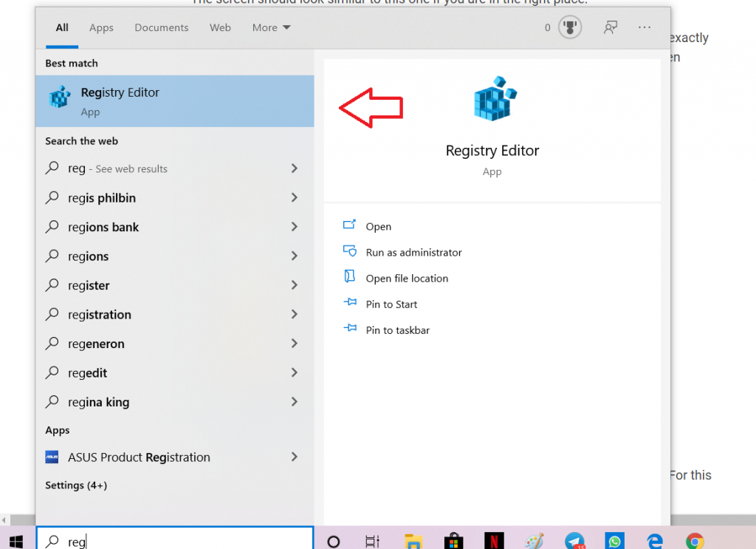Expand the regina king suggestion chevron
This screenshot has width=756, height=549.
tap(294, 401)
